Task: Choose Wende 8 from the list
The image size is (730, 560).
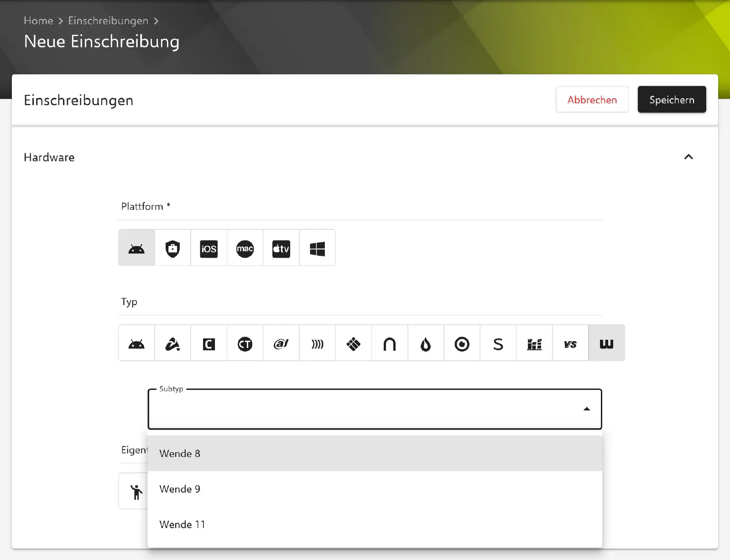Action: tap(375, 453)
